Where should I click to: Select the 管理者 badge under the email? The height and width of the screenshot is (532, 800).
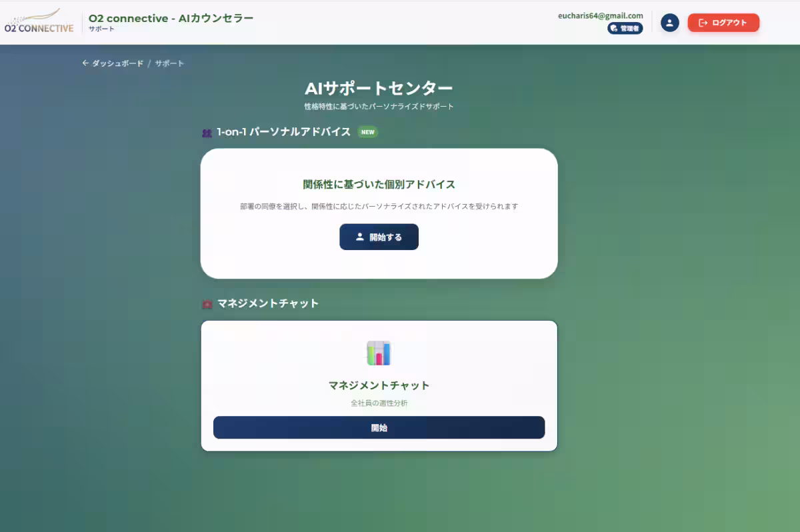(x=625, y=28)
